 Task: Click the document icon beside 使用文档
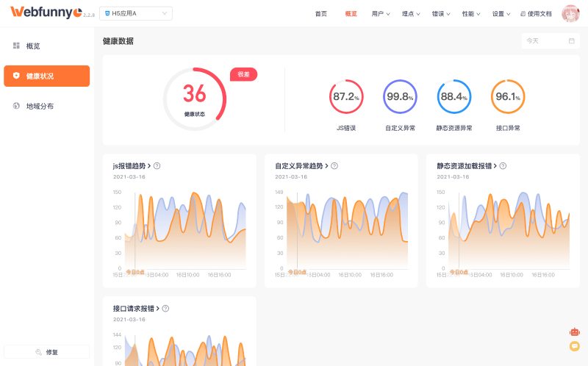[x=523, y=14]
